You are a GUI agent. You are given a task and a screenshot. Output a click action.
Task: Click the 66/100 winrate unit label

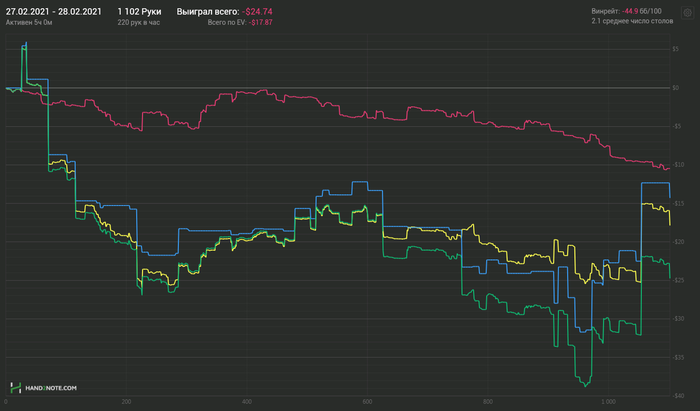(x=651, y=11)
